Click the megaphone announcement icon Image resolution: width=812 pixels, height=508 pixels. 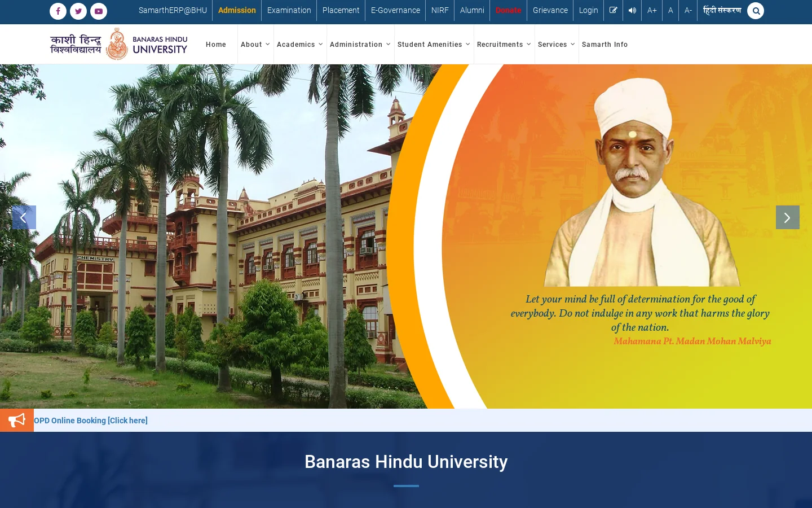tap(17, 420)
